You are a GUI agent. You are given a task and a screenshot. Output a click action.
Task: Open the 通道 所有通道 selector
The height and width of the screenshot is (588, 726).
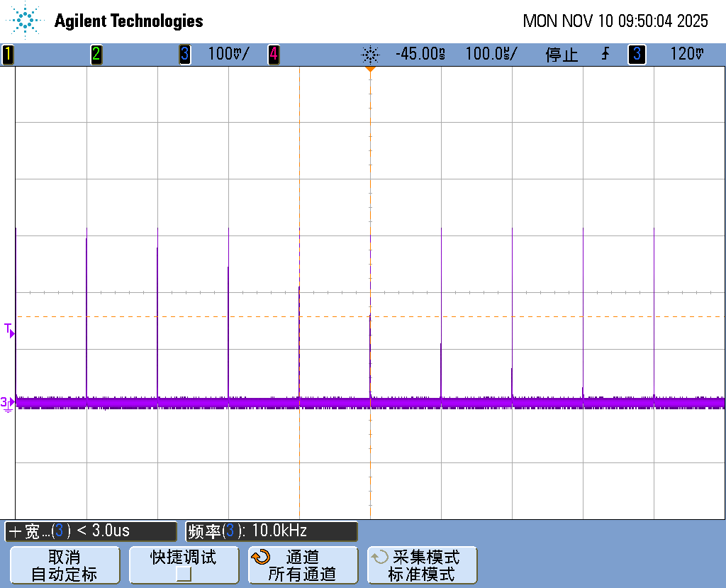click(303, 565)
